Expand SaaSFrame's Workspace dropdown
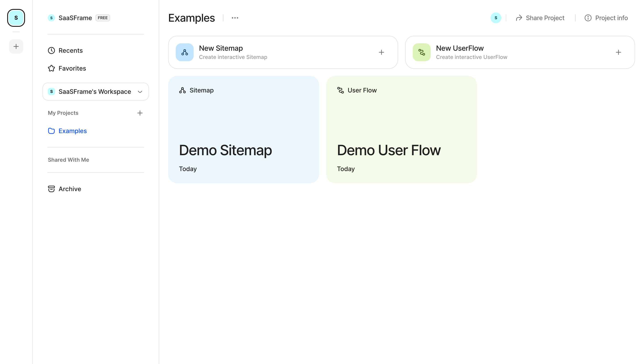This screenshot has height=364, width=644. (x=96, y=92)
